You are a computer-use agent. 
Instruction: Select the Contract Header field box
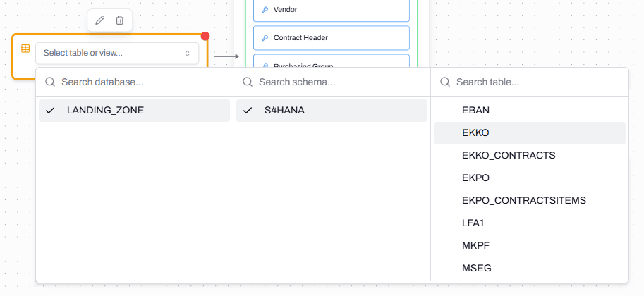coord(332,38)
